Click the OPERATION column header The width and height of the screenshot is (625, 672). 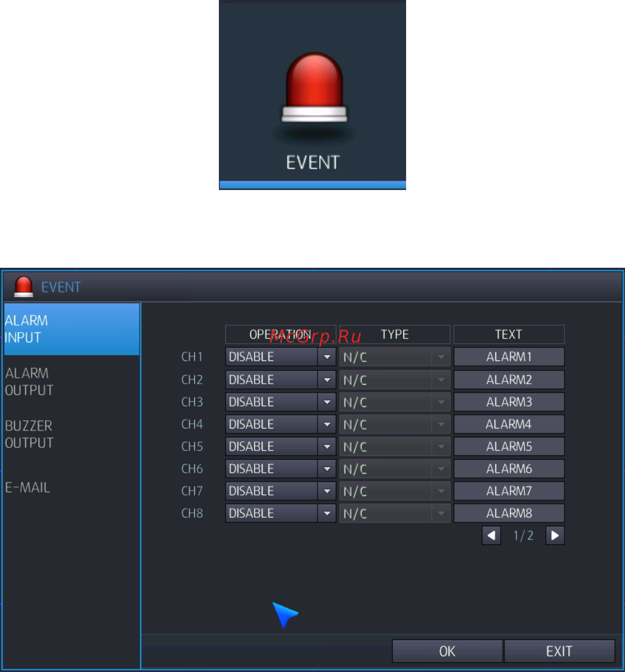pos(281,334)
